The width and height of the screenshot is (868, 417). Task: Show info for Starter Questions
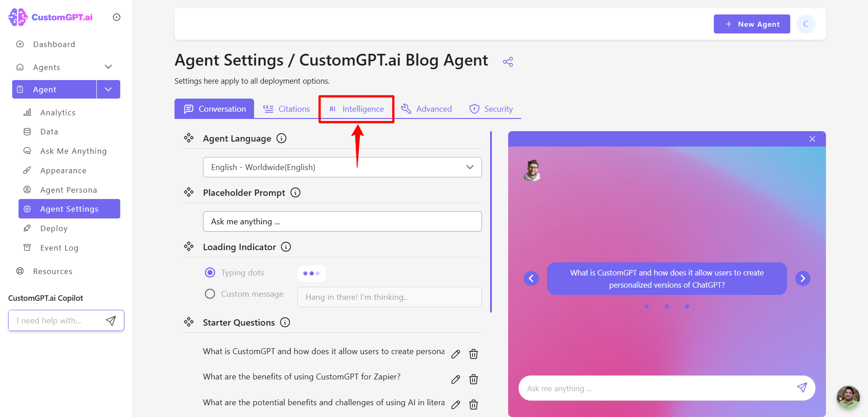[x=285, y=322]
